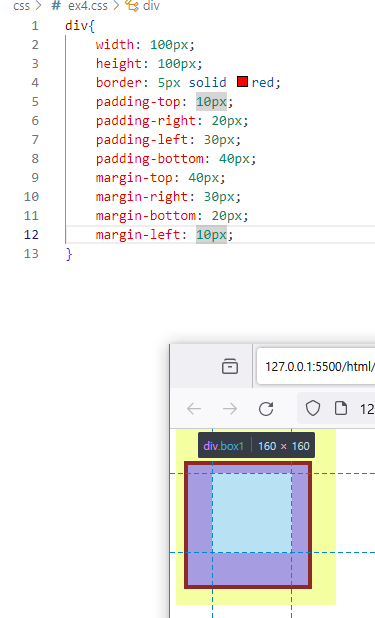Click the light blue content box
The height and width of the screenshot is (618, 375).
point(252,513)
